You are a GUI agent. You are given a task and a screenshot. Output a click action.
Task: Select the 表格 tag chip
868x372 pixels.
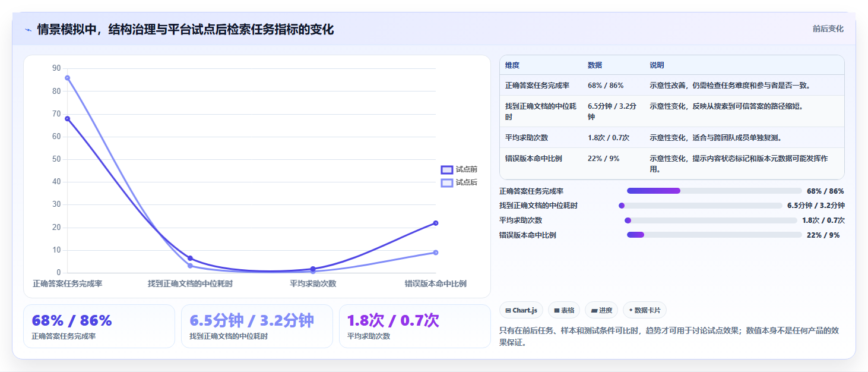click(x=564, y=310)
